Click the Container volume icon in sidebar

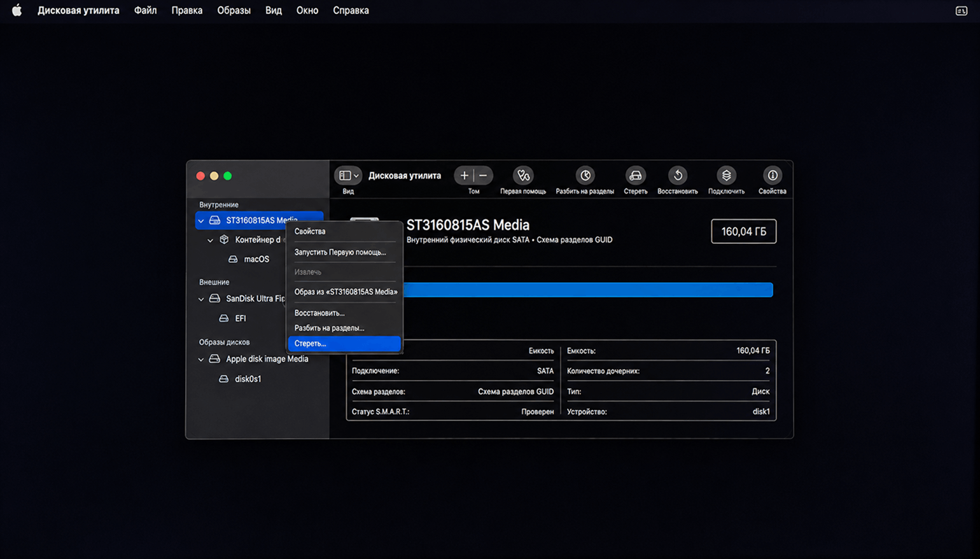[x=224, y=240]
